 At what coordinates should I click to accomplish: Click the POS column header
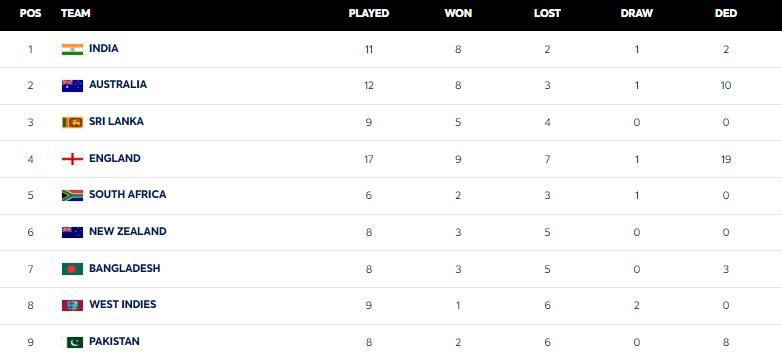tap(30, 13)
